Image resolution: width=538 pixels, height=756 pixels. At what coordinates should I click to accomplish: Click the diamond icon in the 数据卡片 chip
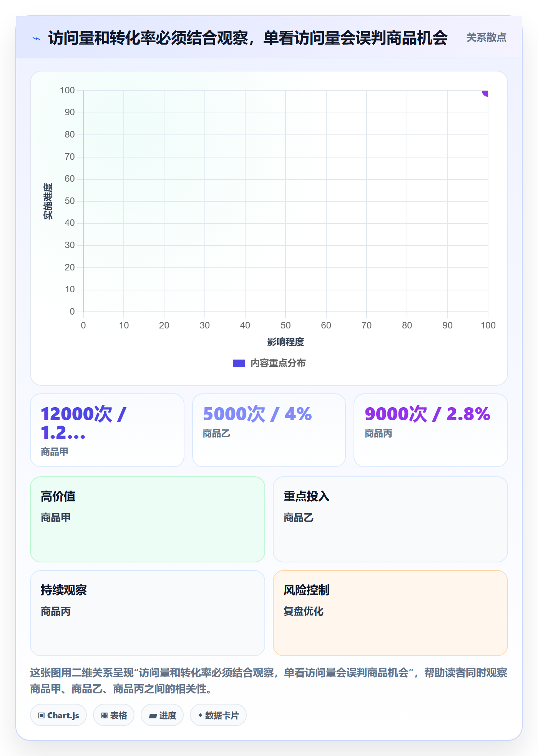(200, 715)
